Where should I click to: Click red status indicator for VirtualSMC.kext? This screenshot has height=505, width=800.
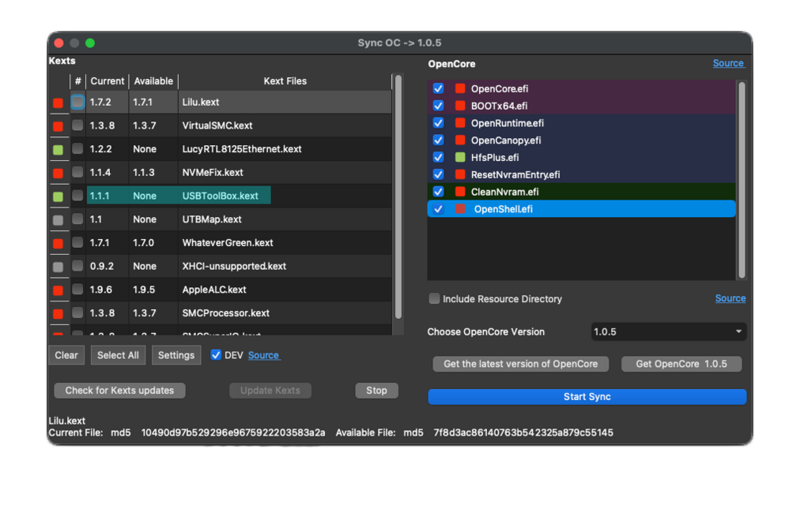pos(58,126)
